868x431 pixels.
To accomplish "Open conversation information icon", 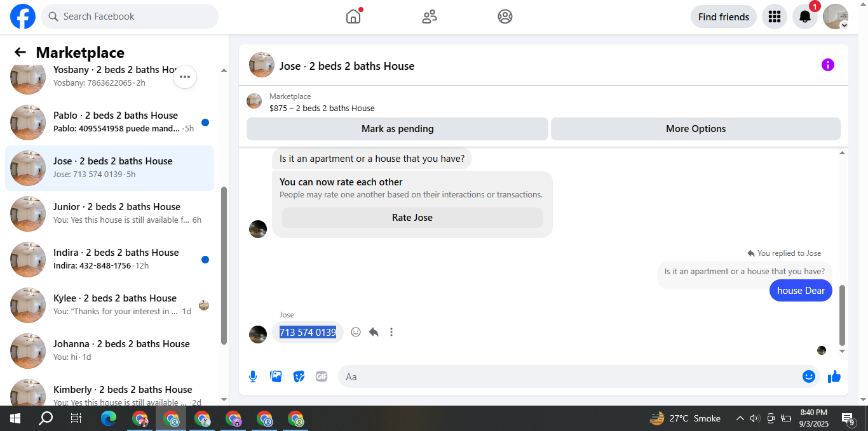I will coord(827,65).
